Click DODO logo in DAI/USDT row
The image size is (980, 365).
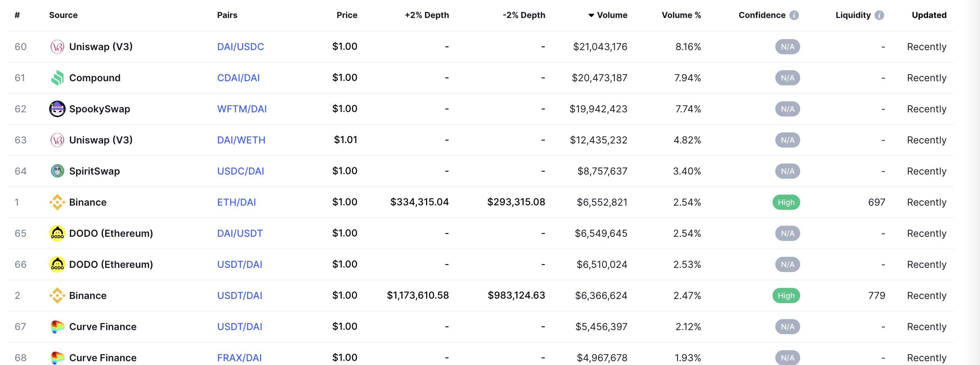57,233
